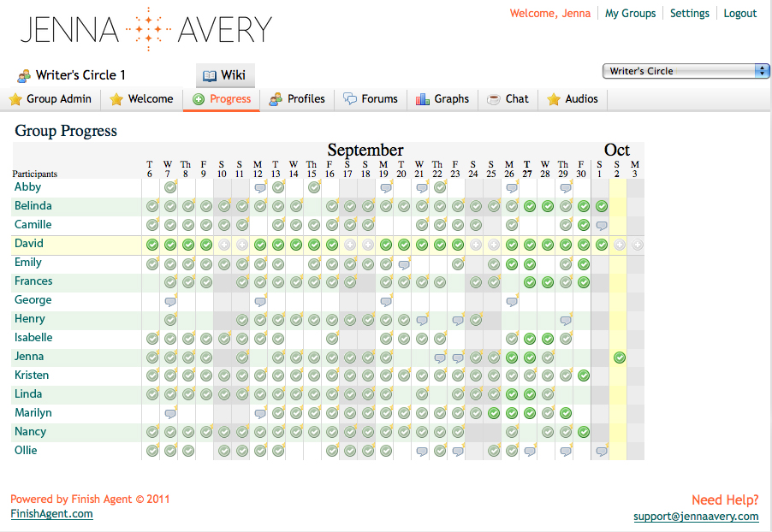Click the Jenna Avery logo
Image resolution: width=772 pixels, height=532 pixels.
[146, 29]
